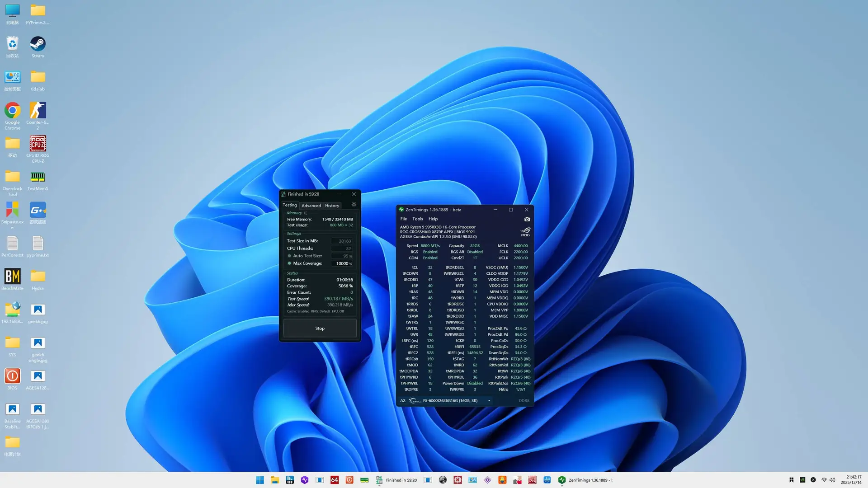Switch to the History tab

(332, 206)
